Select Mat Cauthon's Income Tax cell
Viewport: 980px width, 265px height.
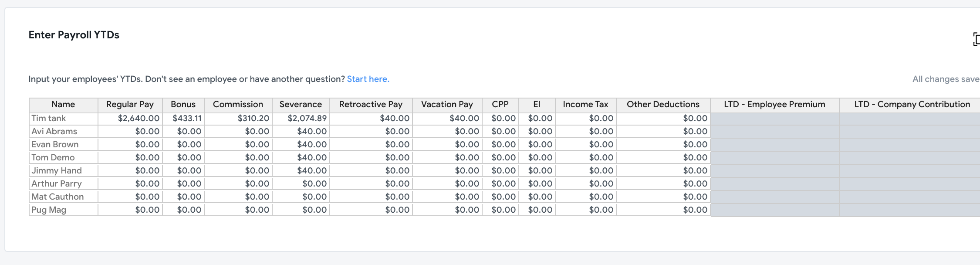(x=586, y=197)
